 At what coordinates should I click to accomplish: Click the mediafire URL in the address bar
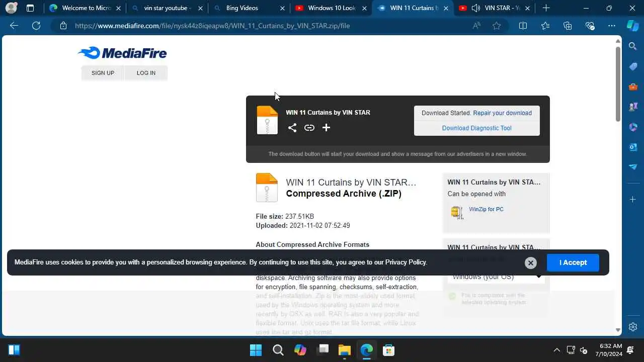click(x=212, y=26)
